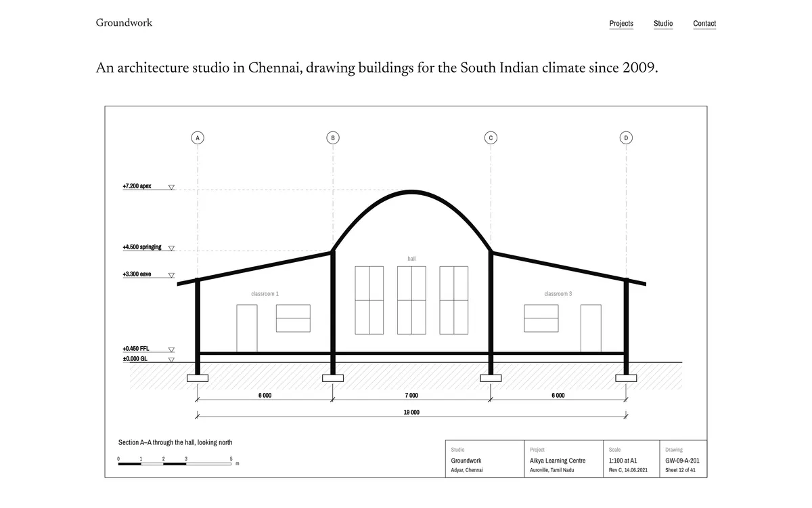The height and width of the screenshot is (508, 812).
Task: Click the +0.450 FFL level marker
Action: click(x=171, y=350)
